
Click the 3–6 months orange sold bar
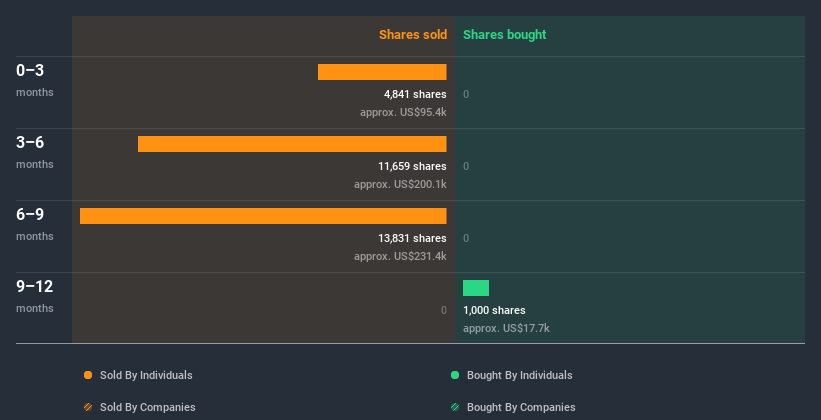292,144
